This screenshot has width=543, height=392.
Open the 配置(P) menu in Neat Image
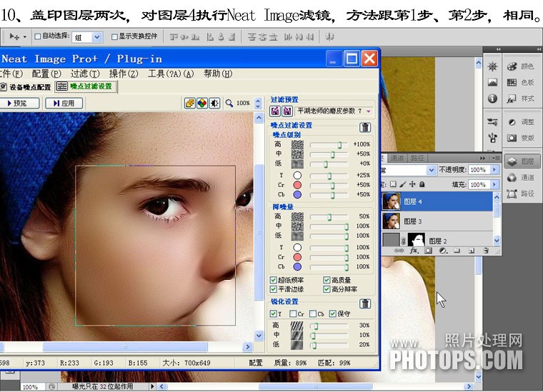46,74
